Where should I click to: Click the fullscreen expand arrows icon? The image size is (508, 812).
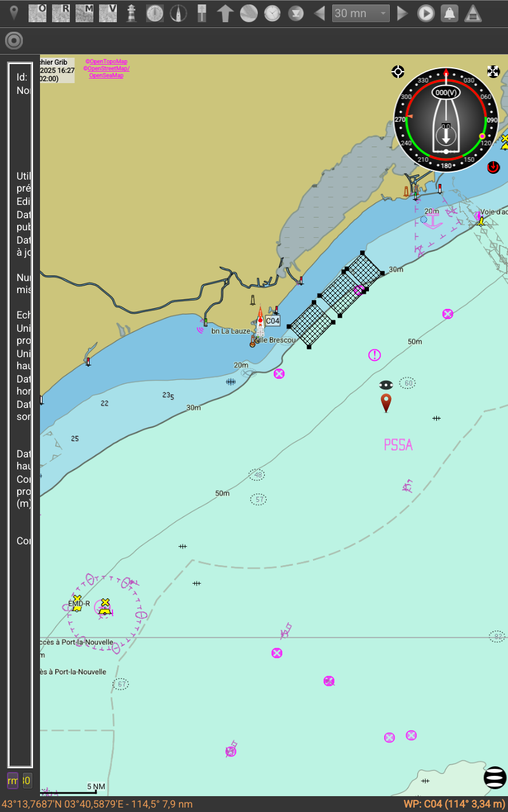(x=493, y=72)
